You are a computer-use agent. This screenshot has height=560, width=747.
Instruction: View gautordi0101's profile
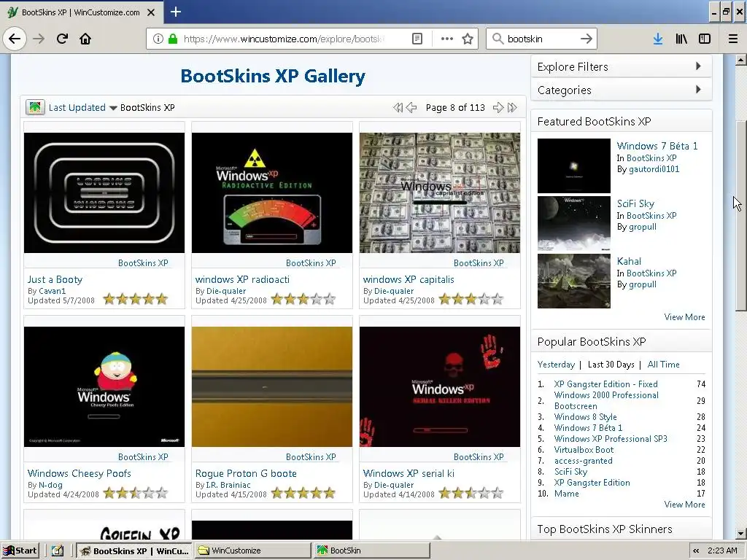point(654,169)
